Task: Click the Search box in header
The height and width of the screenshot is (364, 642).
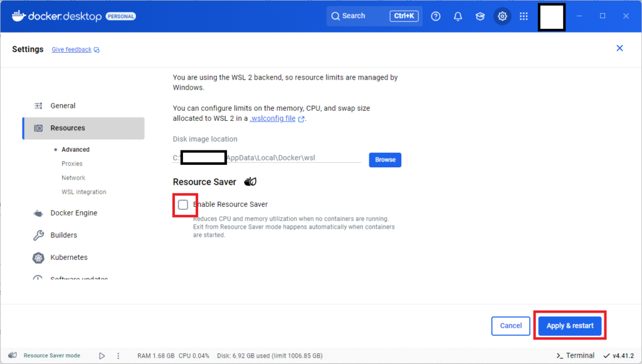Action: pos(374,16)
